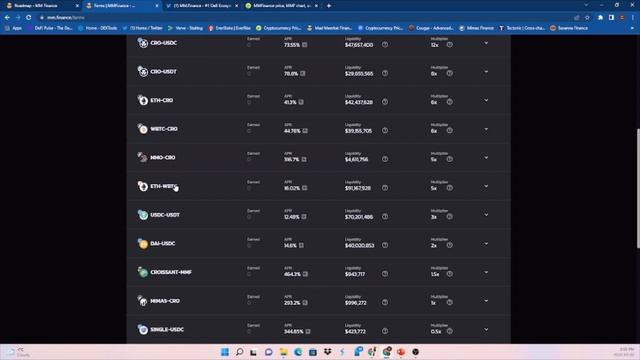
Task: Open APR calculator for CROISSANT-MMF farm
Action: 305,274
